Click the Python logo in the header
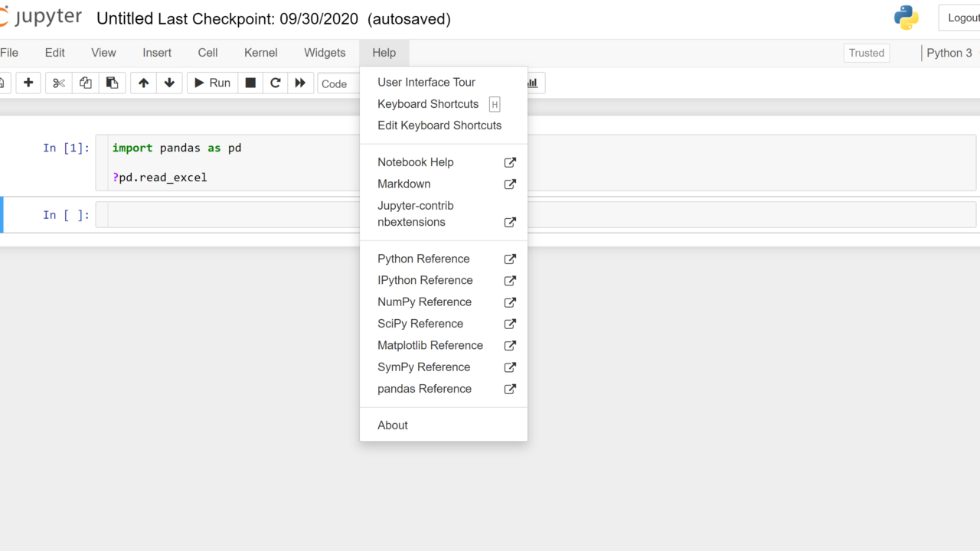The width and height of the screenshot is (980, 551). [x=906, y=18]
